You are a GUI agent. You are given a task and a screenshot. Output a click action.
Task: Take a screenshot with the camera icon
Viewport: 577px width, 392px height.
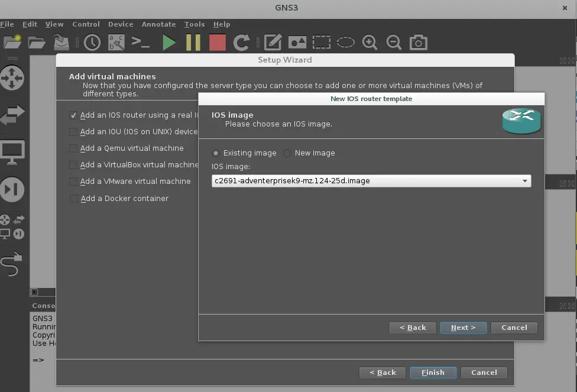point(419,43)
